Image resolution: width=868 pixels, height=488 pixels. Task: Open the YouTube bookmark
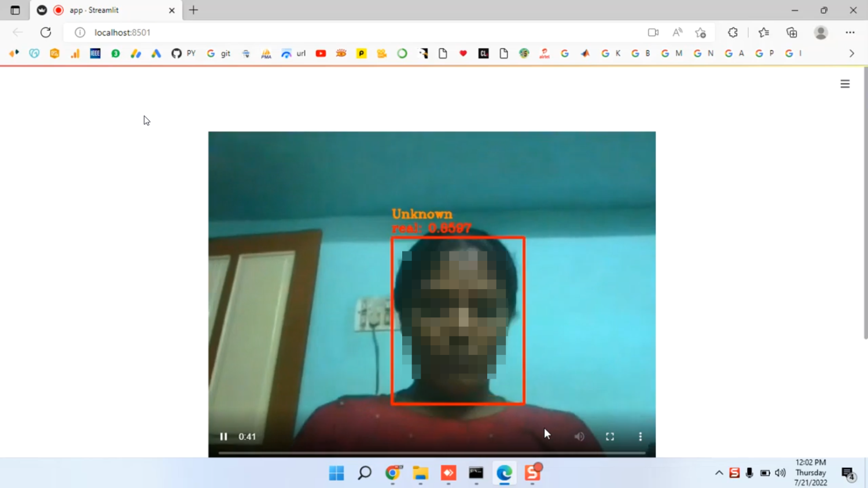click(321, 53)
